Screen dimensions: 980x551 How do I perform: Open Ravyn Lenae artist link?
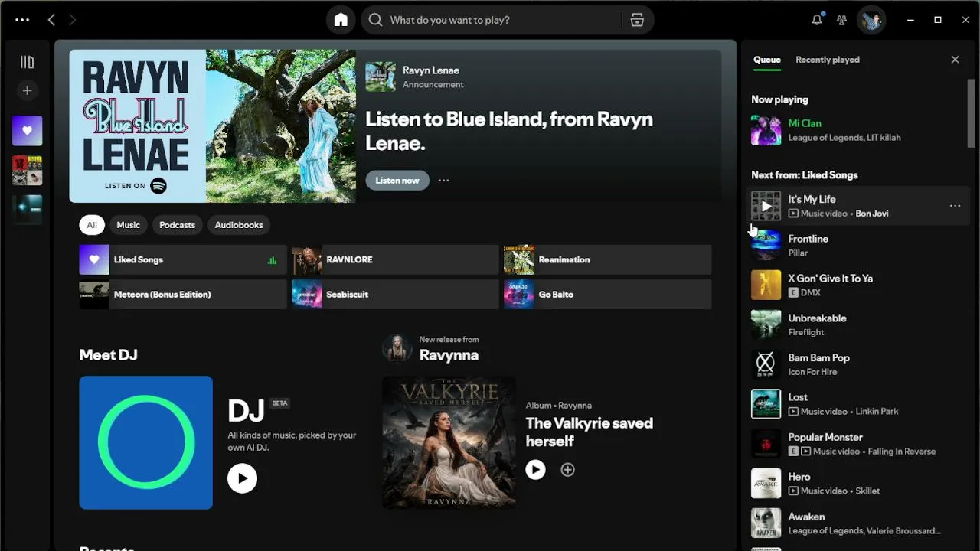(431, 70)
